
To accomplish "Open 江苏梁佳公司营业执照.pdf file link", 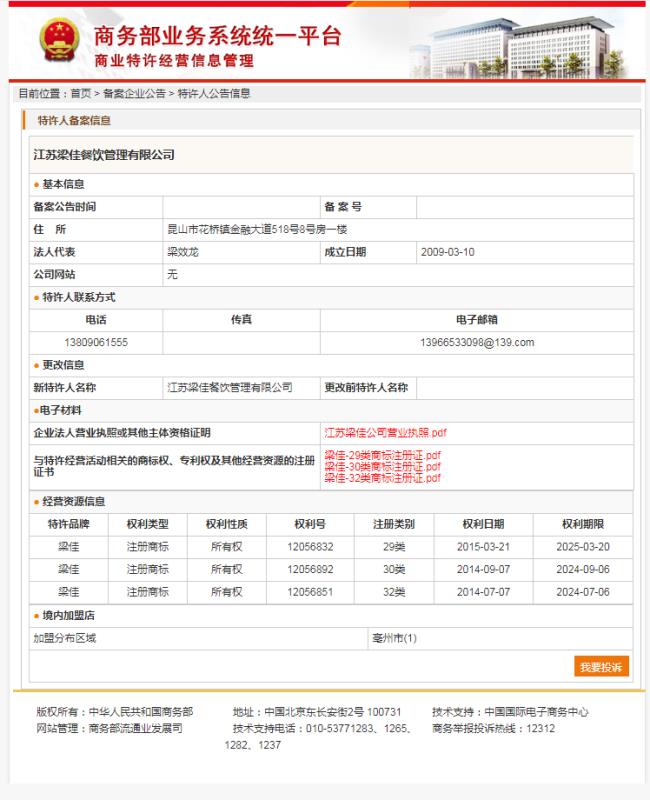I will point(385,433).
